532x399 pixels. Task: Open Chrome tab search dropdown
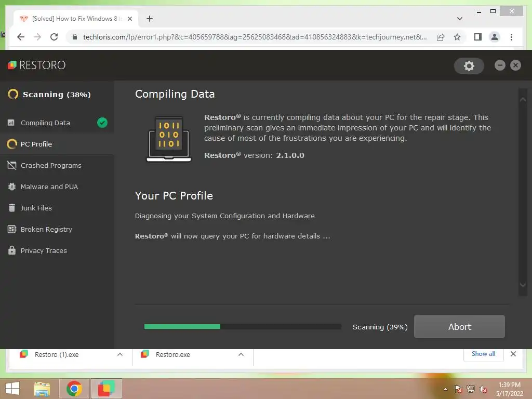(459, 19)
